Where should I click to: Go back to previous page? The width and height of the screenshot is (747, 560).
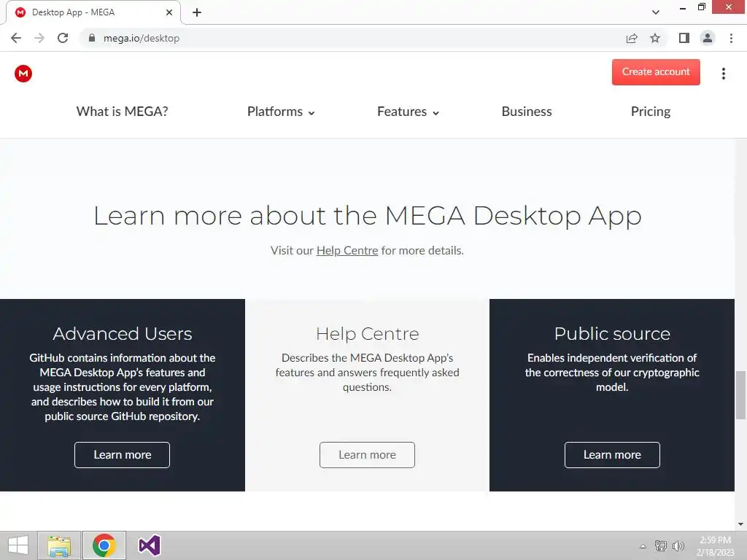coord(16,38)
